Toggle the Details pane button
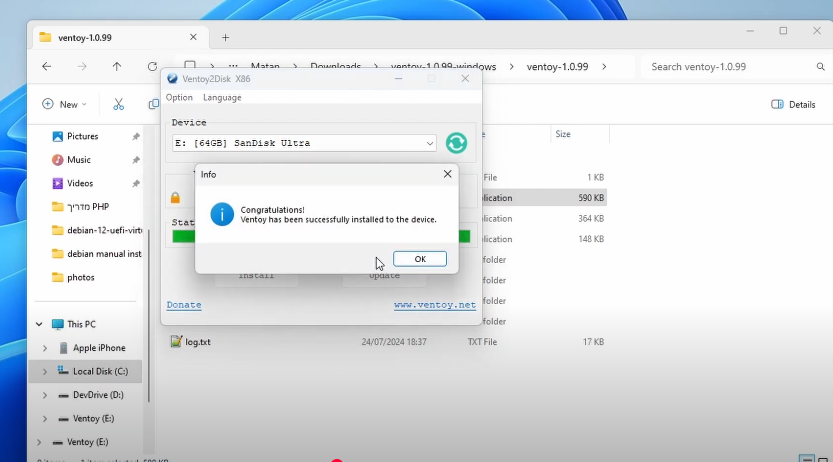The height and width of the screenshot is (462, 833). 793,105
